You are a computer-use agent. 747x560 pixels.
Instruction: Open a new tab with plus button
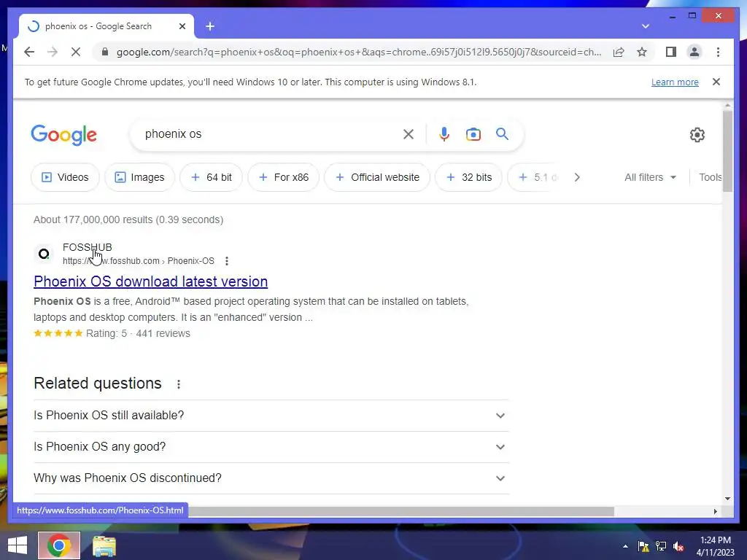coord(210,26)
